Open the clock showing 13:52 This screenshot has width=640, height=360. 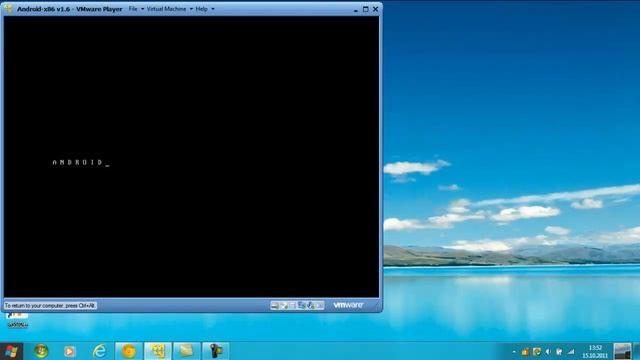[x=595, y=351]
